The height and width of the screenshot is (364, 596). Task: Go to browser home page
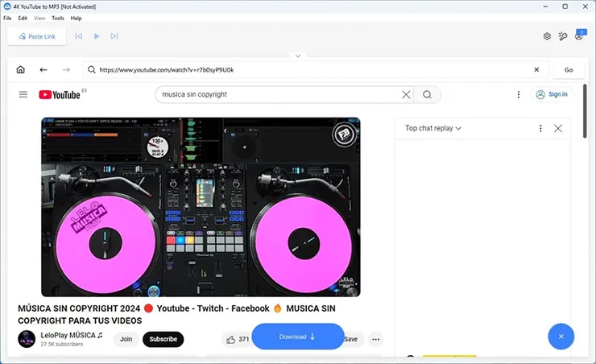click(20, 69)
